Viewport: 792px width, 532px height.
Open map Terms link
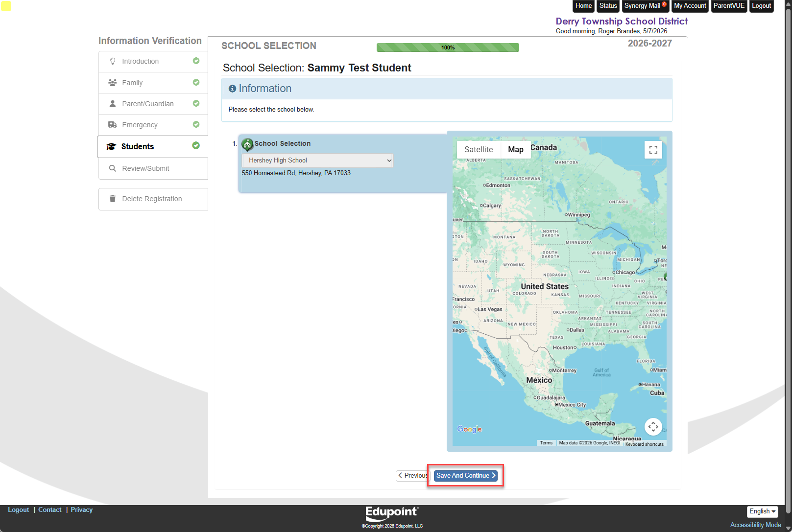pyautogui.click(x=546, y=443)
